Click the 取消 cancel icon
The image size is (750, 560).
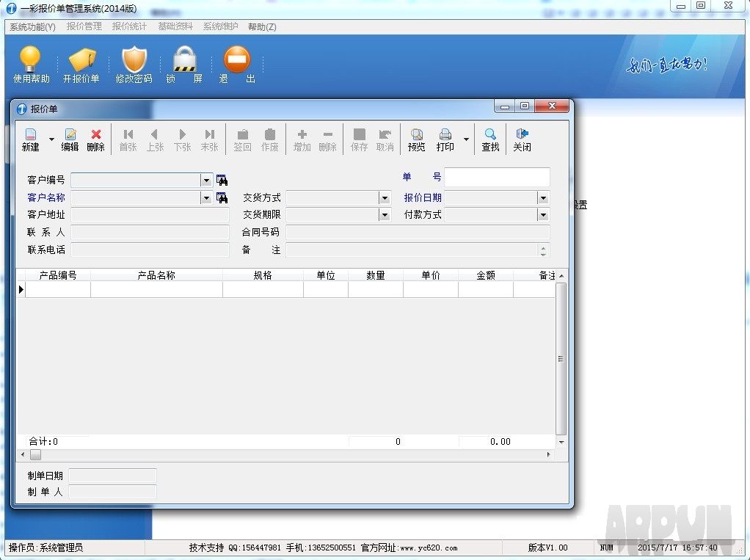[385, 140]
